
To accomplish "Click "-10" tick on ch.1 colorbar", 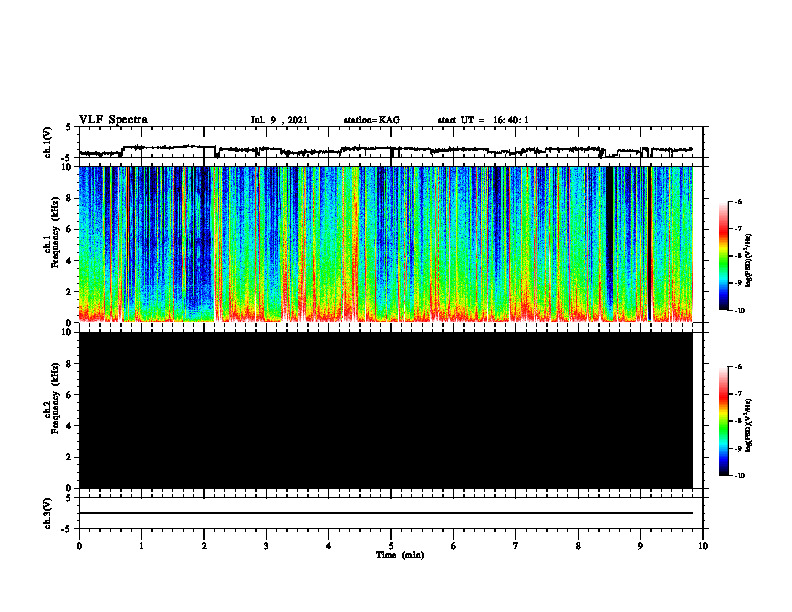I will 738,311.
